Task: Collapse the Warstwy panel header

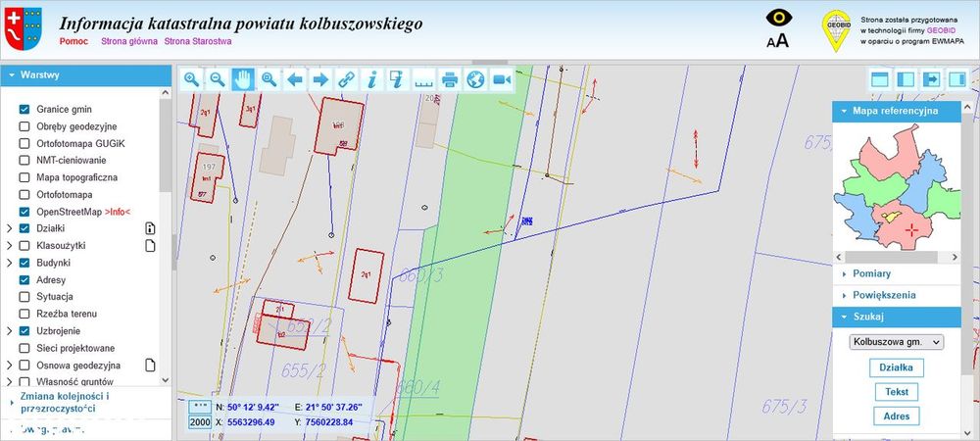Action: pyautogui.click(x=85, y=74)
